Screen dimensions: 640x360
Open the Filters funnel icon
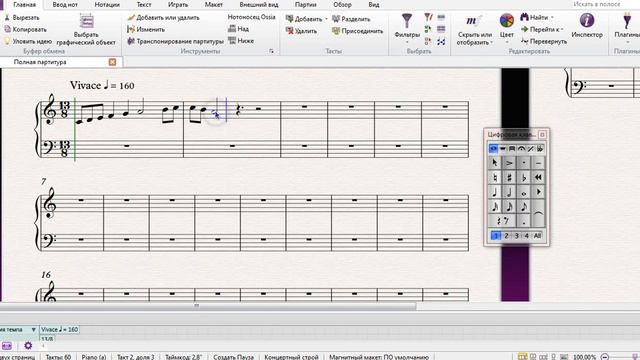point(407,20)
